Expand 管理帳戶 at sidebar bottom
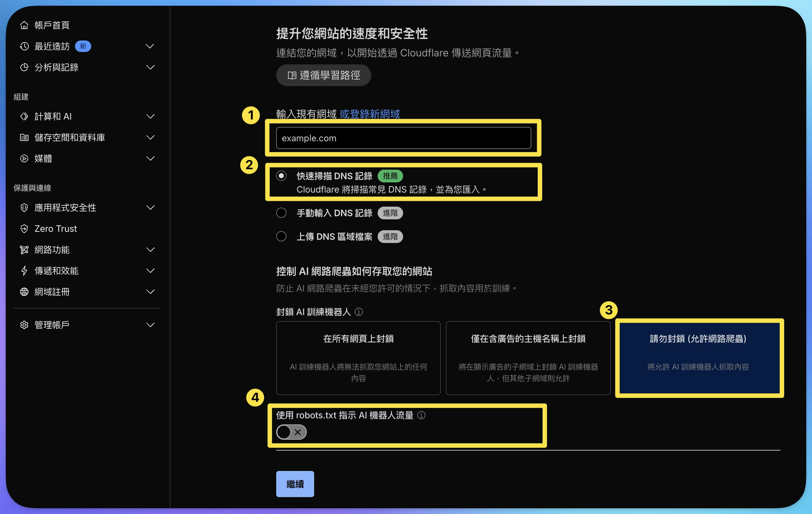This screenshot has height=514, width=812. 151,325
